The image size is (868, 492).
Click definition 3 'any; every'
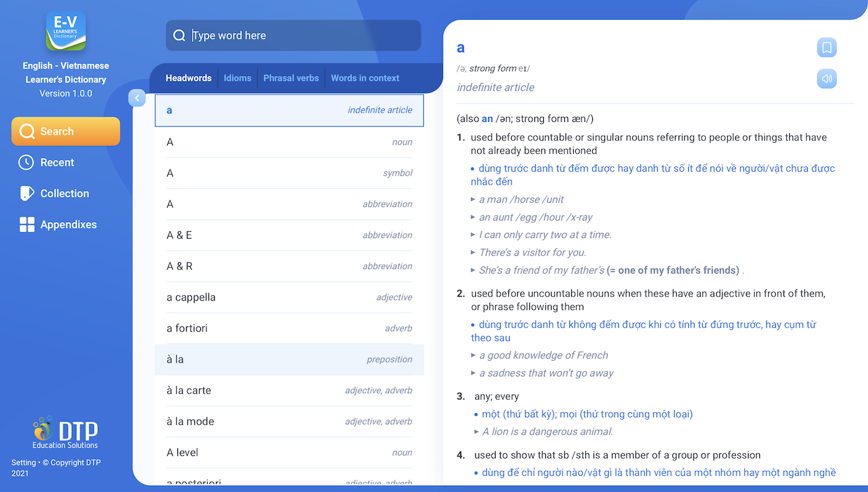pos(497,397)
